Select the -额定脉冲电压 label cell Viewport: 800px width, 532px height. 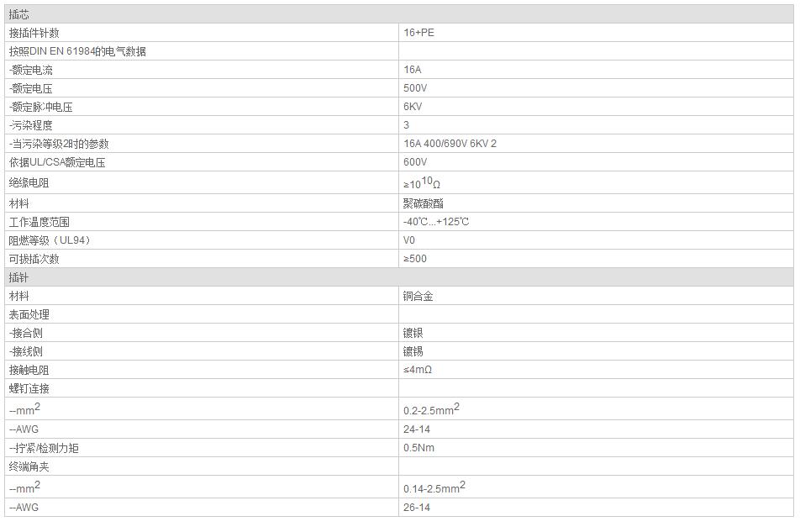[x=41, y=107]
